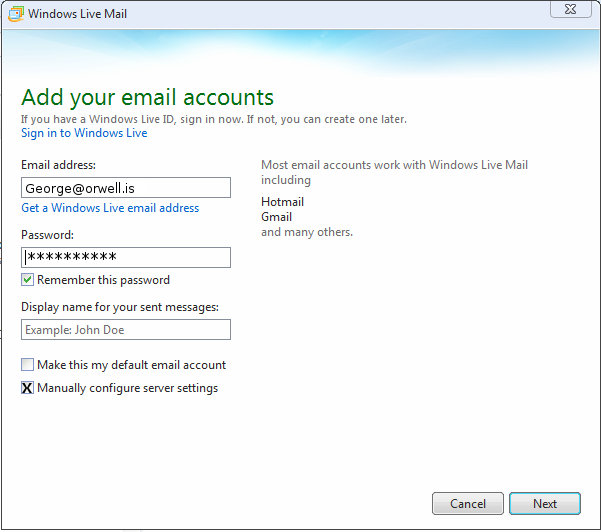Enable Make this my default email account checkbox
This screenshot has height=532, width=601.
pyautogui.click(x=28, y=365)
